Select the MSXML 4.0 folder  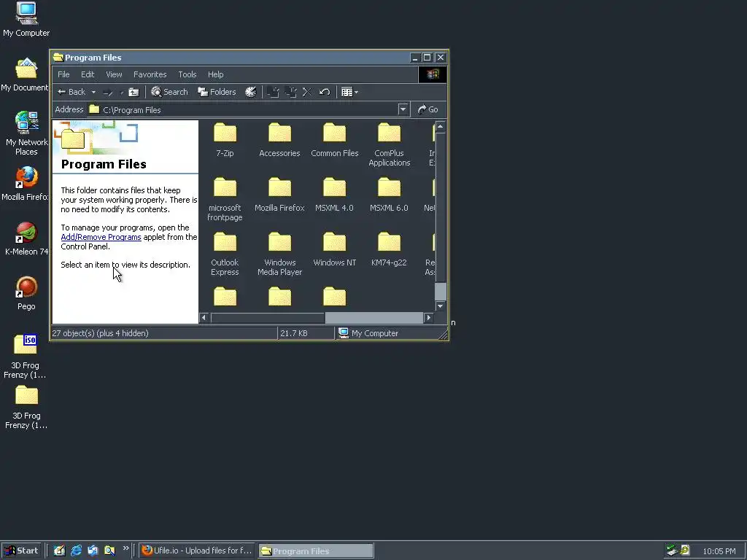click(x=334, y=195)
